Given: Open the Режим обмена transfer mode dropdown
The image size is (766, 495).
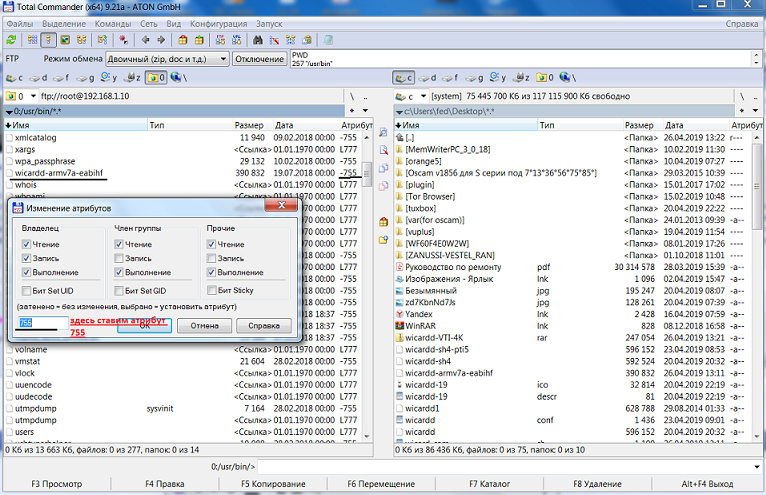Looking at the screenshot, I should pyautogui.click(x=222, y=59).
